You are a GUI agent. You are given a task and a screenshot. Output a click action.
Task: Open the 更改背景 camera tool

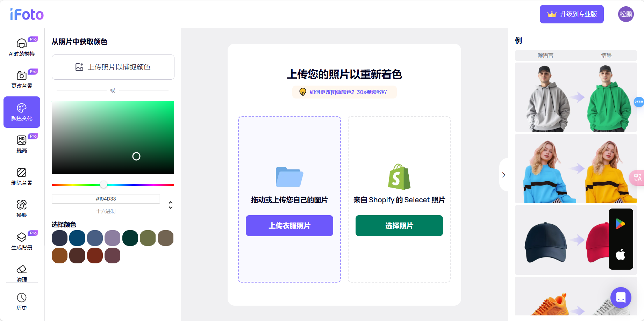pyautogui.click(x=22, y=80)
